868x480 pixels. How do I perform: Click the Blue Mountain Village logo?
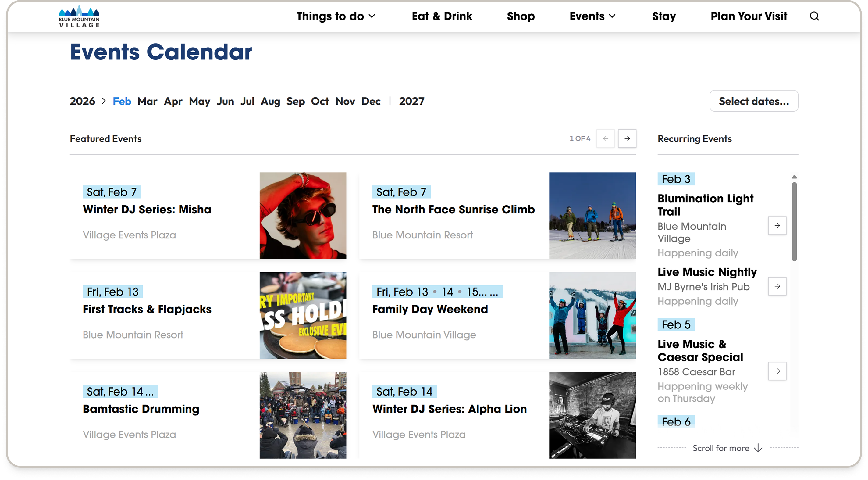79,16
